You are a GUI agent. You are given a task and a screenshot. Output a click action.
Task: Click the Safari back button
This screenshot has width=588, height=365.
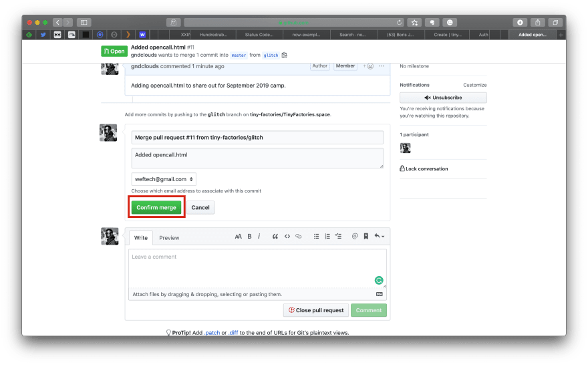(57, 23)
